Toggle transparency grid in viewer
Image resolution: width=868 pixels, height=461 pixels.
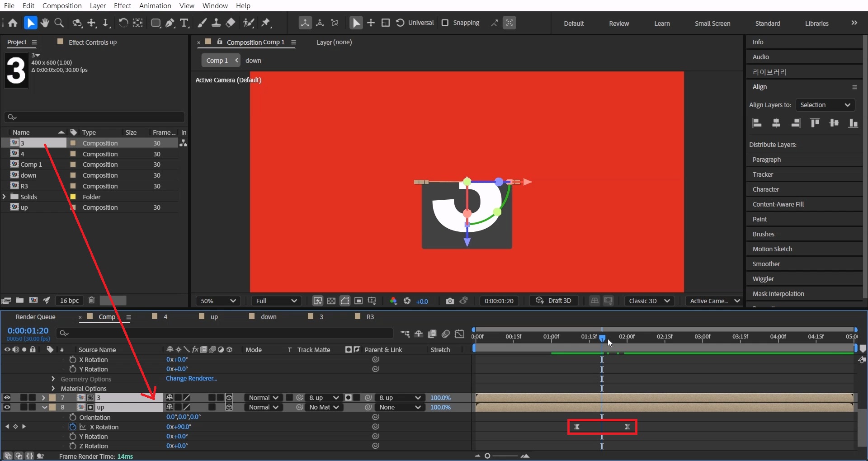click(331, 301)
